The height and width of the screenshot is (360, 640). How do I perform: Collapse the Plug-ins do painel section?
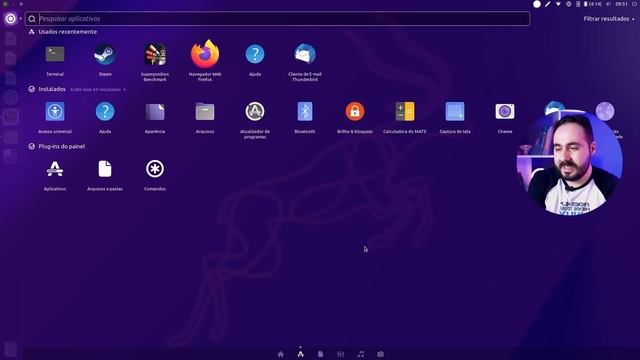click(57, 146)
